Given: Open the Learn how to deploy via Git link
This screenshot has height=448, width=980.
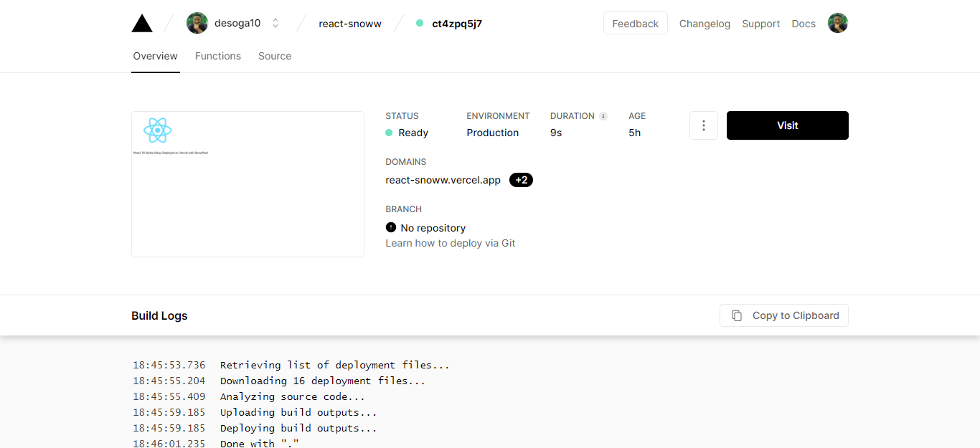Looking at the screenshot, I should pyautogui.click(x=451, y=243).
